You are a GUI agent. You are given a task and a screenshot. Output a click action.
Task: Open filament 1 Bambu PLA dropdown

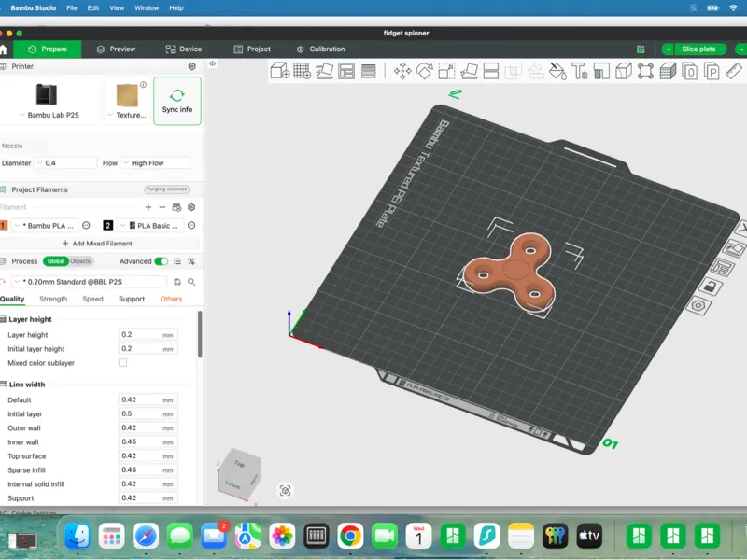(x=44, y=225)
